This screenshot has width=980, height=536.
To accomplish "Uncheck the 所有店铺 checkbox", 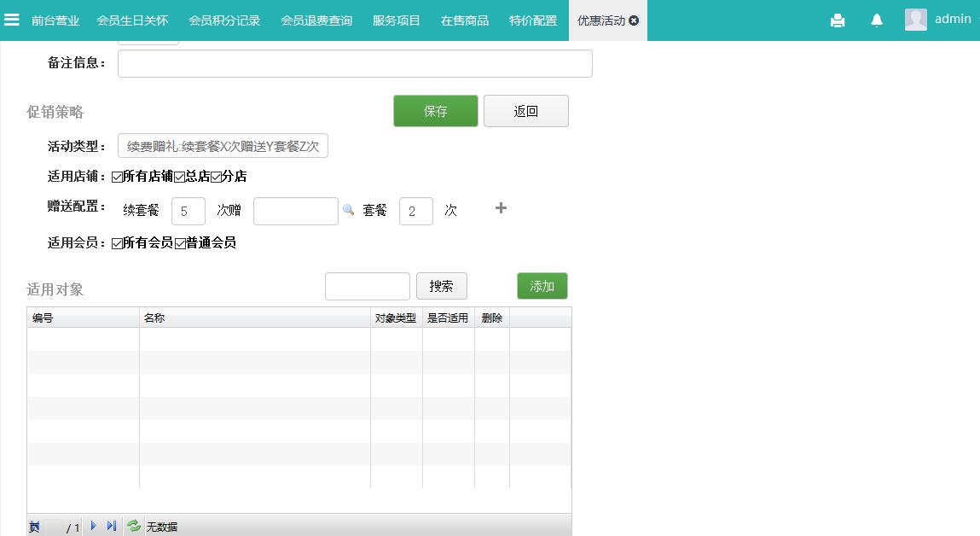I will coord(118,177).
